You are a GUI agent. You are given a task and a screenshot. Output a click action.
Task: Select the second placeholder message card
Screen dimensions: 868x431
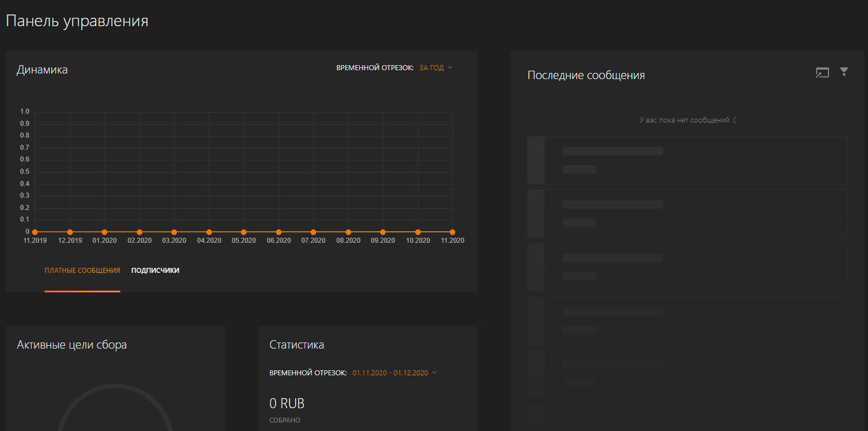tap(687, 214)
